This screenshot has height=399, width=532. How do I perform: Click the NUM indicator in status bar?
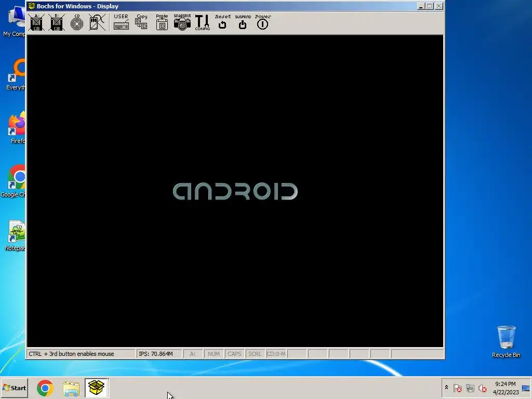coord(214,354)
